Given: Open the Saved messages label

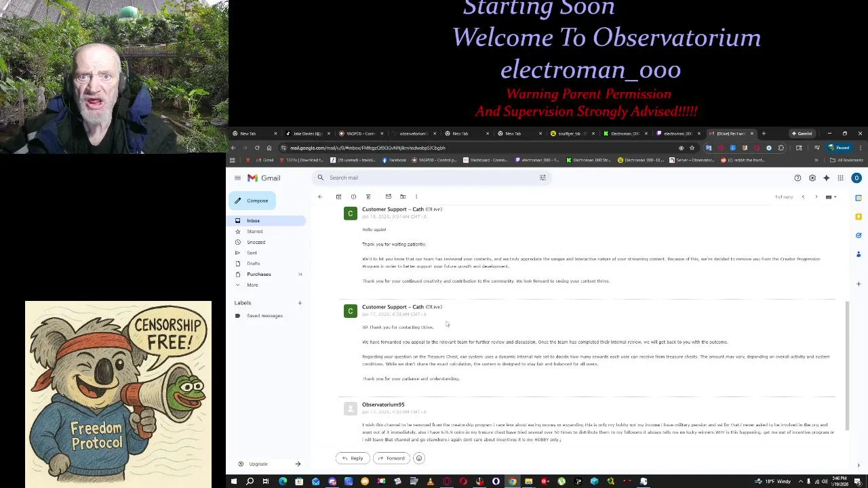Looking at the screenshot, I should pyautogui.click(x=264, y=316).
